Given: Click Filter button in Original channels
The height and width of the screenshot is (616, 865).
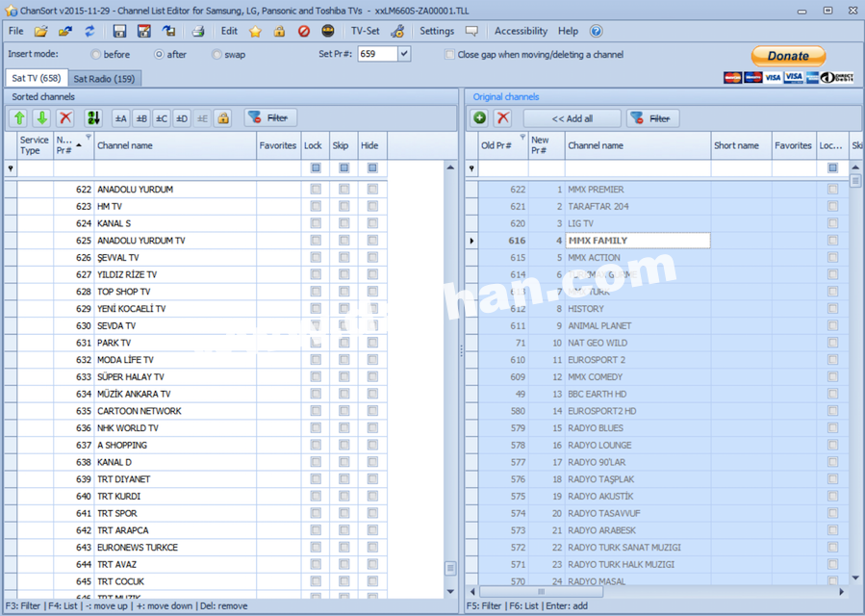Looking at the screenshot, I should (x=652, y=118).
